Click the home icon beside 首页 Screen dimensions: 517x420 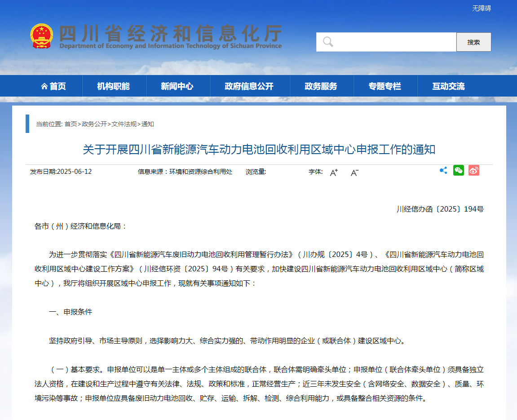(44, 86)
